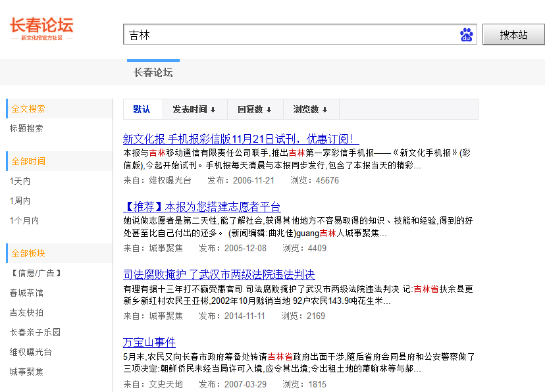This screenshot has width=545, height=392.
Task: Select the 长春论坛 tab
Action: [153, 72]
